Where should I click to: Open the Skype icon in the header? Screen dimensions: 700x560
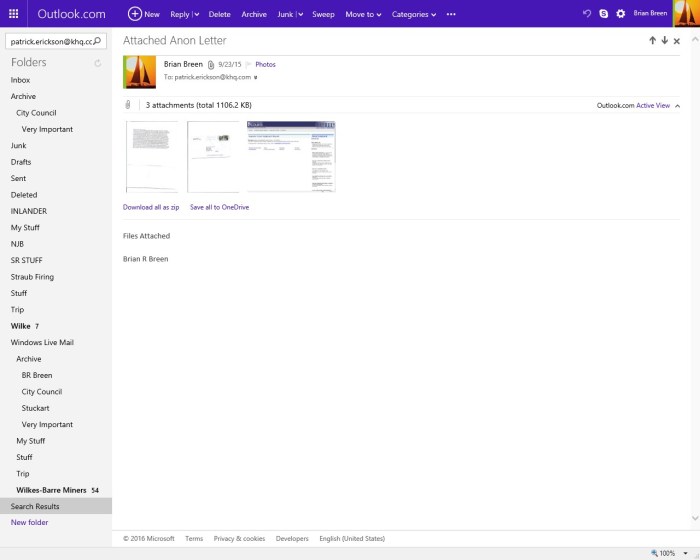coord(604,14)
